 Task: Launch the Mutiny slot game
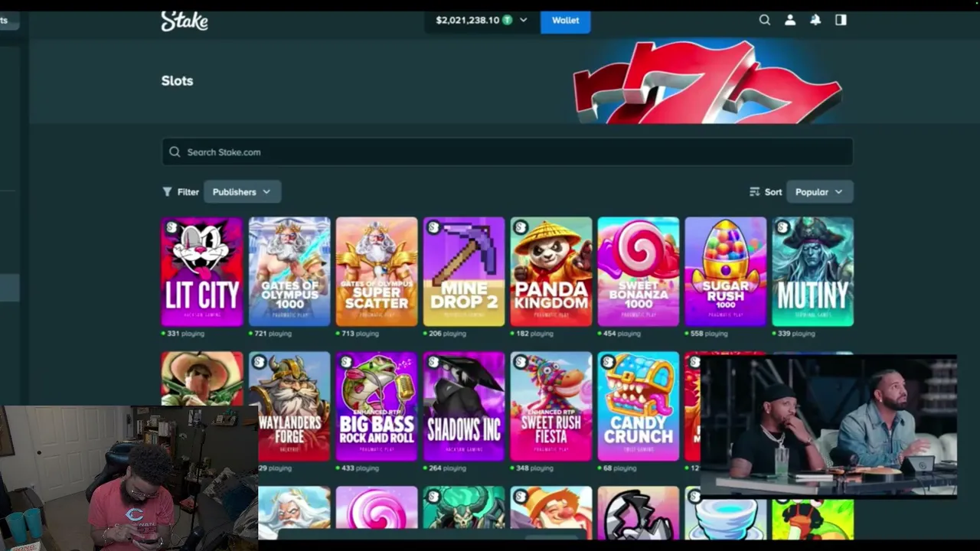point(813,272)
